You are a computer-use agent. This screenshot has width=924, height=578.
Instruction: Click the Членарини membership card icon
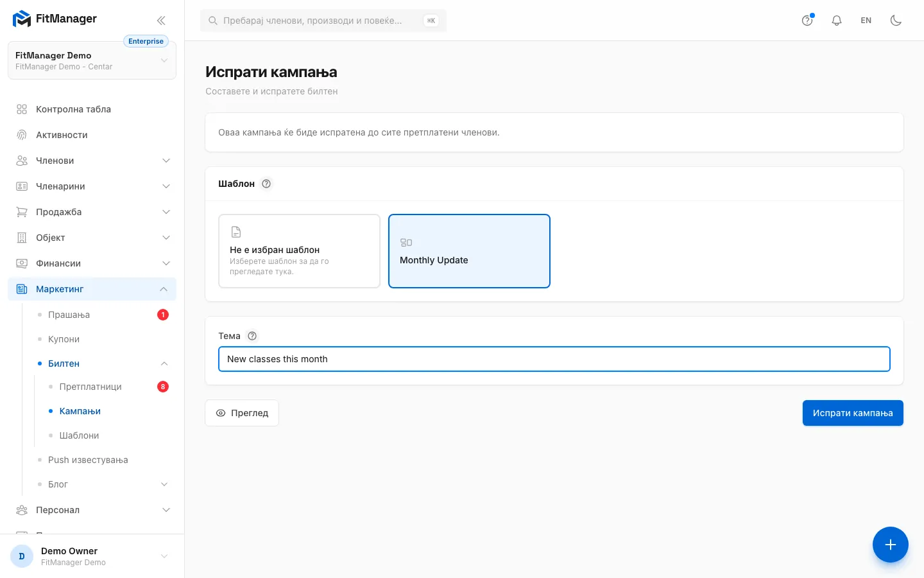(x=22, y=186)
